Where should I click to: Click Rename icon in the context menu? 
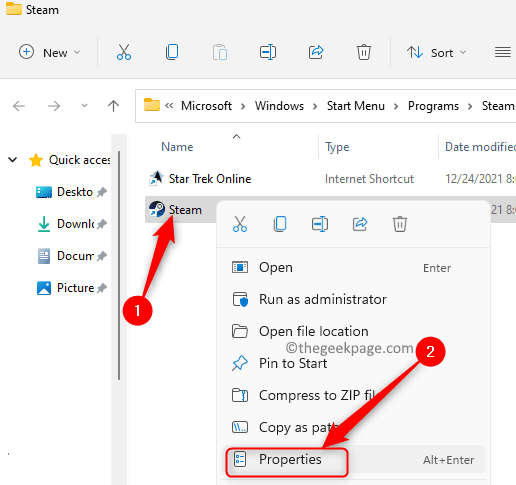tap(320, 224)
